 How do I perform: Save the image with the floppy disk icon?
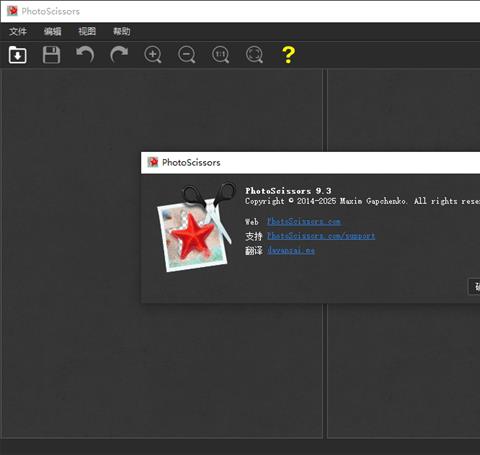click(x=51, y=55)
